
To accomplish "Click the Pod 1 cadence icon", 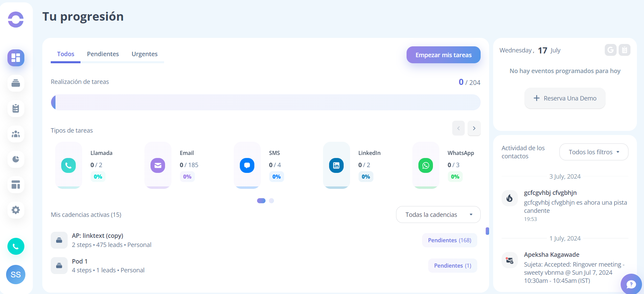I will pos(59,266).
